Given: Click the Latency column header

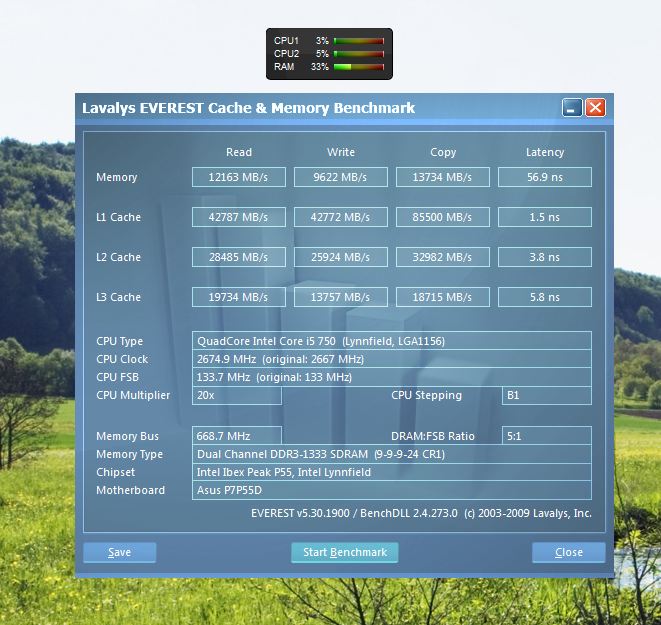Looking at the screenshot, I should [x=545, y=153].
